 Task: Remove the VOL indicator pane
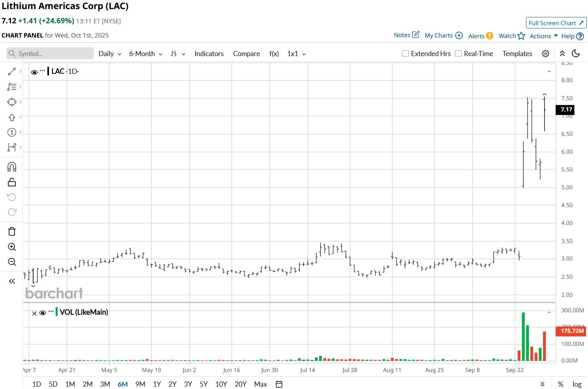34,313
